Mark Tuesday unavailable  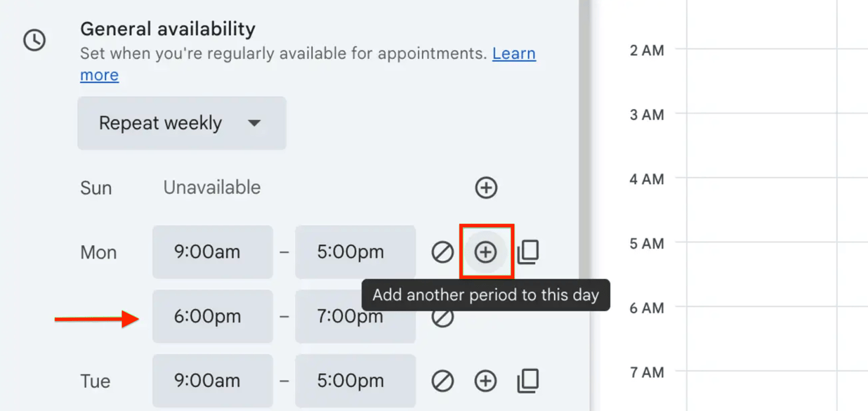pos(442,381)
